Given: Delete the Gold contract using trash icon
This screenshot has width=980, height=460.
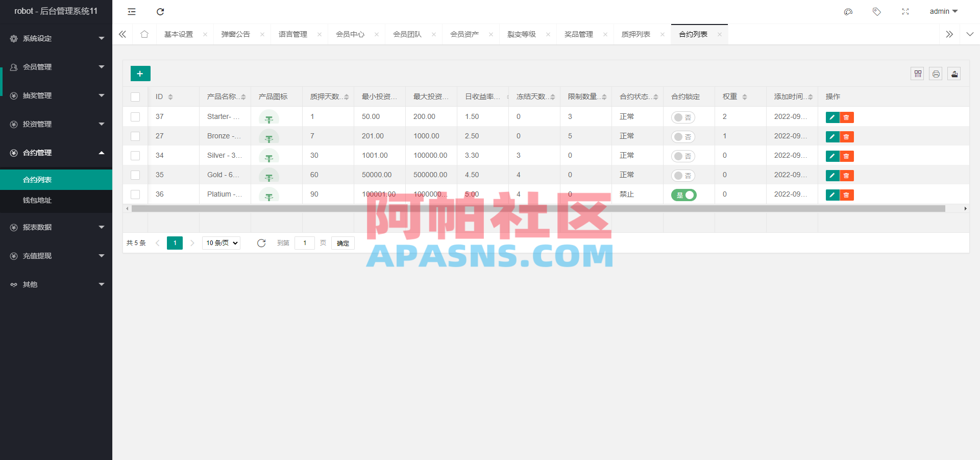Looking at the screenshot, I should pos(846,175).
